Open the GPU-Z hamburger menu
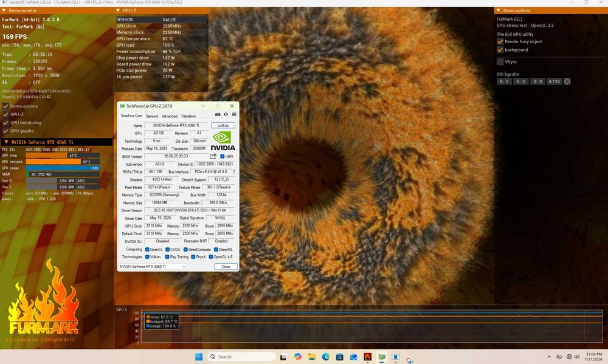608x364 pixels. 234,114
